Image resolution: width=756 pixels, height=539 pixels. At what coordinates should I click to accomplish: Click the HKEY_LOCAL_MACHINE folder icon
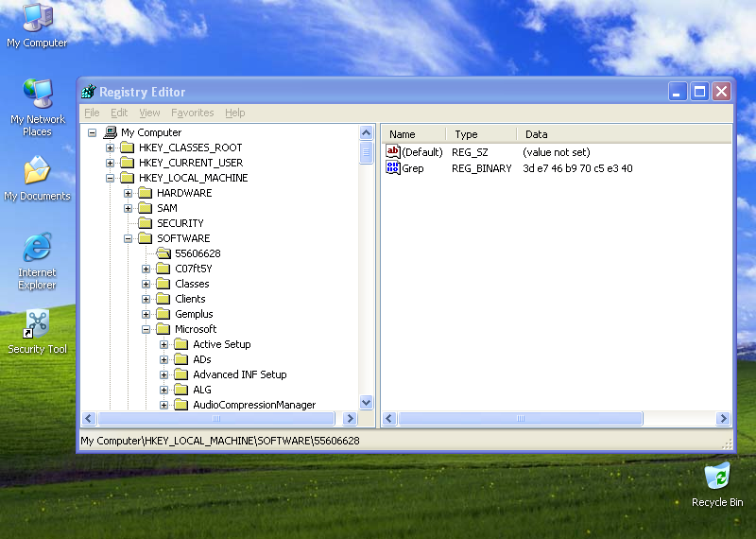[x=128, y=178]
